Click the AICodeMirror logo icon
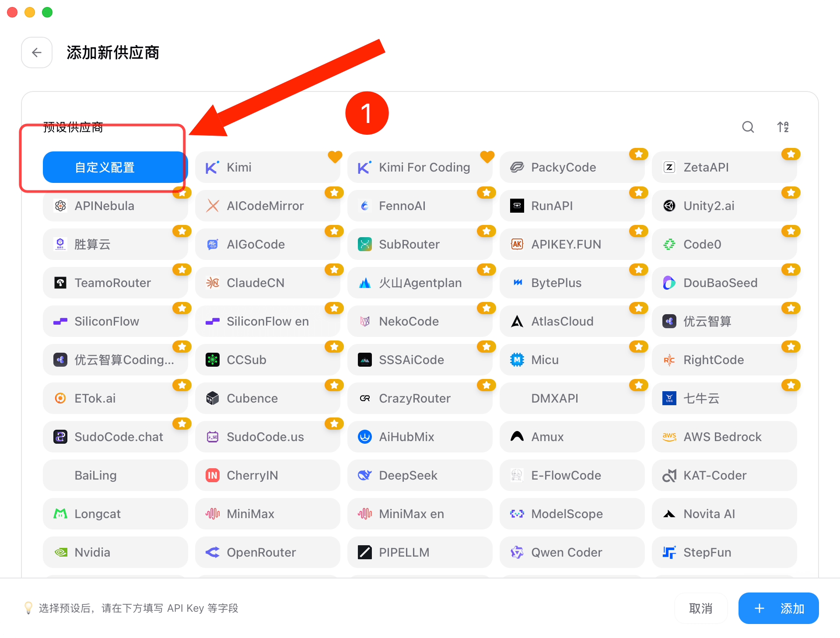 click(x=213, y=206)
